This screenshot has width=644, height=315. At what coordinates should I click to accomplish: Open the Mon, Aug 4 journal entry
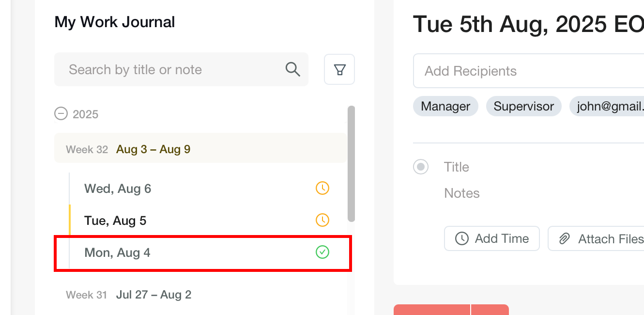117,252
